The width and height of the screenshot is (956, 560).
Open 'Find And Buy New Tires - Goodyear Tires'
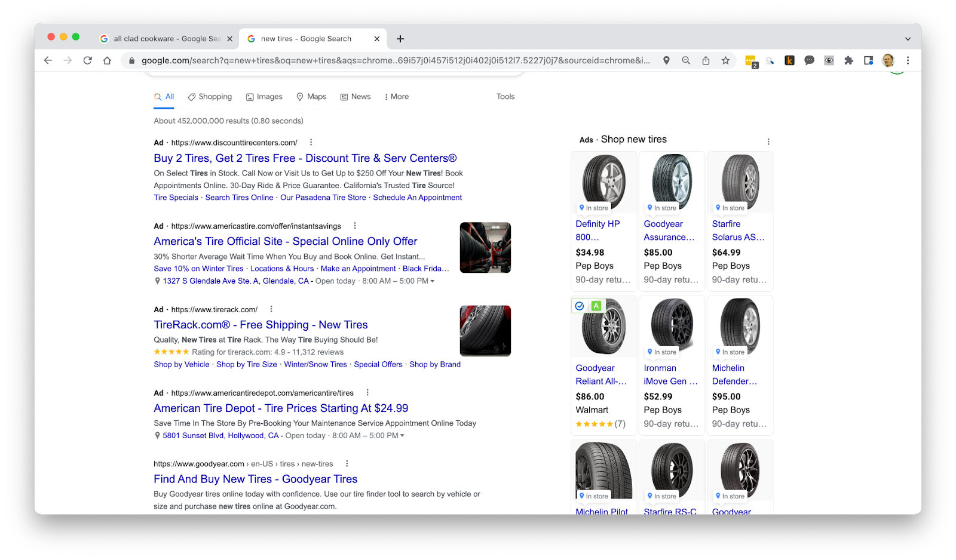click(256, 479)
